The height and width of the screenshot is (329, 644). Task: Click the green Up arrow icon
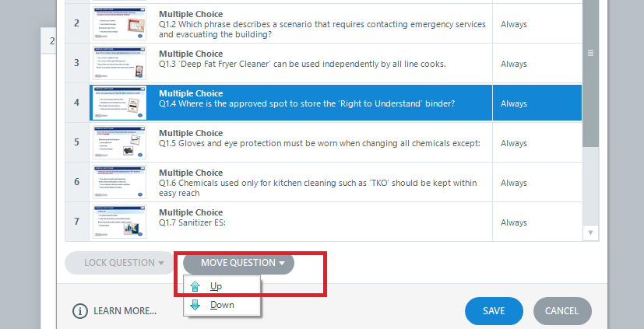195,287
